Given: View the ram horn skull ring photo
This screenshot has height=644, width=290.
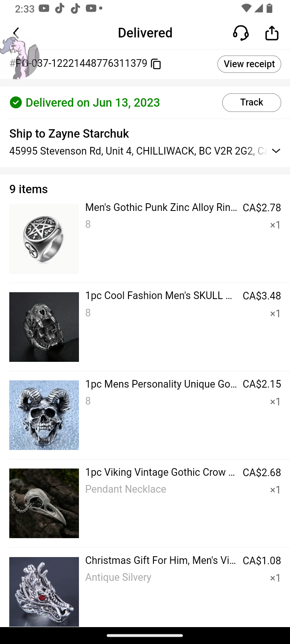Looking at the screenshot, I should coord(44,415).
